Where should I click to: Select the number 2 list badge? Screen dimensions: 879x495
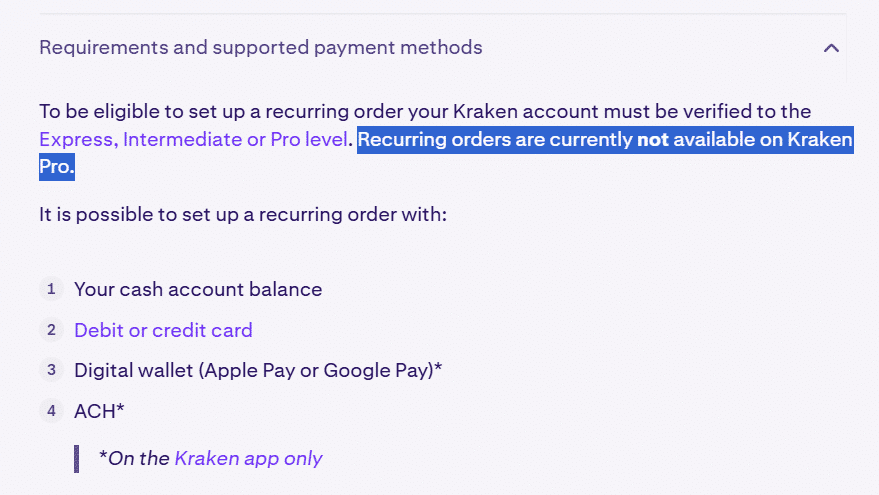[51, 330]
